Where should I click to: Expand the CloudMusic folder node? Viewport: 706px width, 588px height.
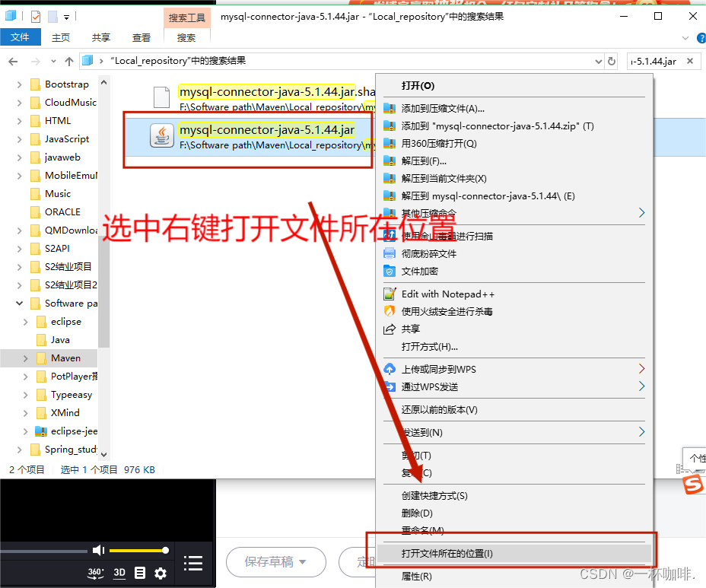pyautogui.click(x=19, y=103)
